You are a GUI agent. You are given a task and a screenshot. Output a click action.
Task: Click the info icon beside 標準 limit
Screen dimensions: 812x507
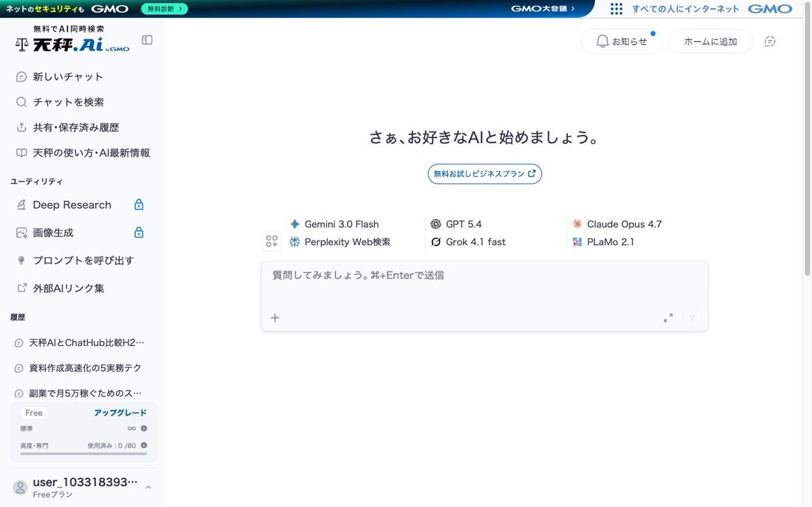coord(144,428)
